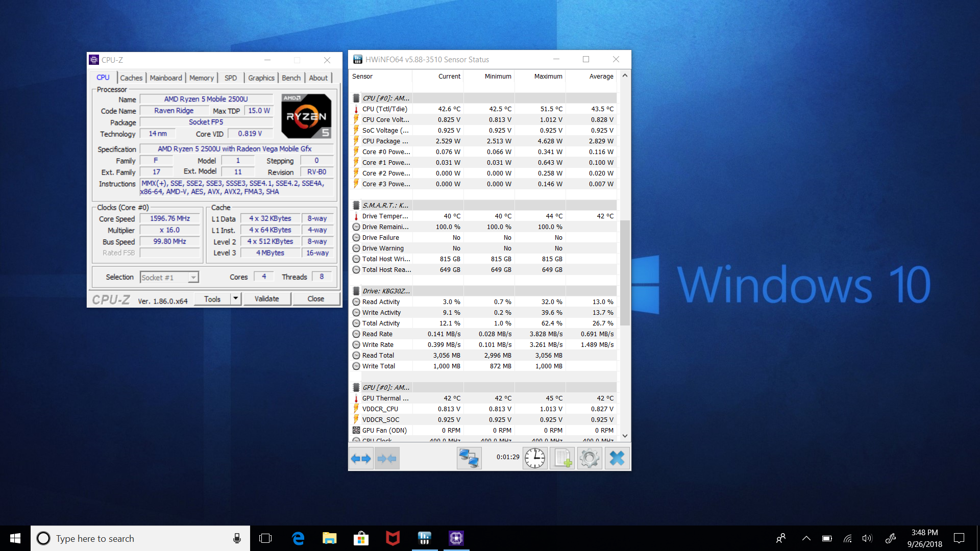Click the Validate button

266,298
